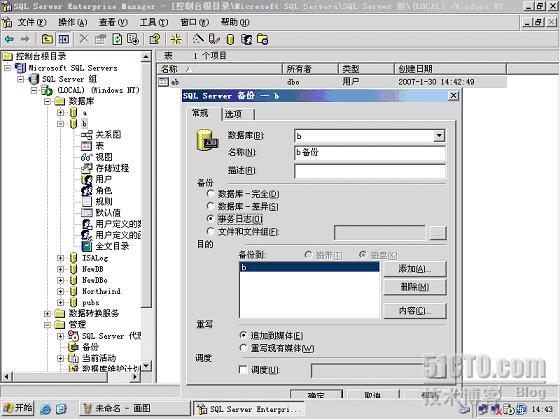Image resolution: width=560 pixels, height=420 pixels.
Task: Select 文件和文件组 backup radio button
Action: click(x=210, y=231)
